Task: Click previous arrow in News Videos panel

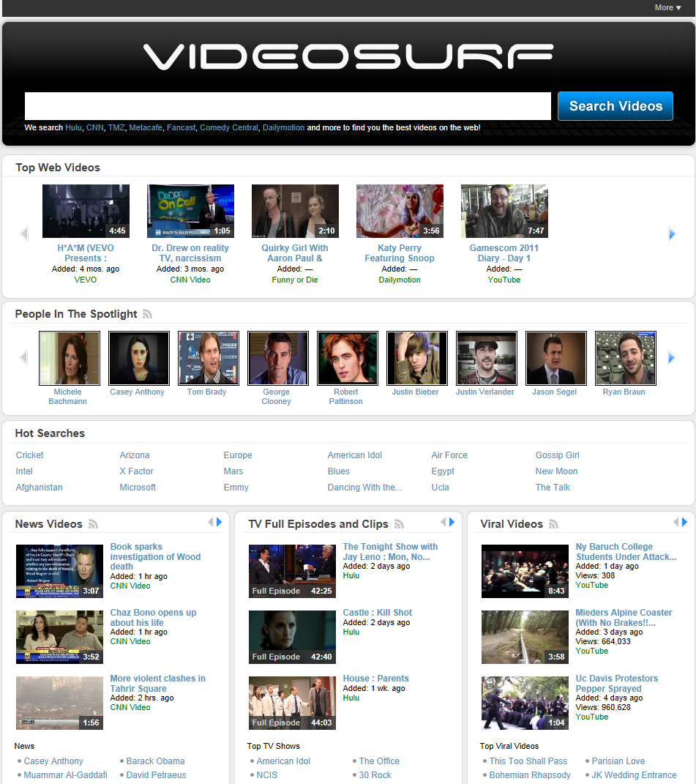Action: (x=211, y=522)
